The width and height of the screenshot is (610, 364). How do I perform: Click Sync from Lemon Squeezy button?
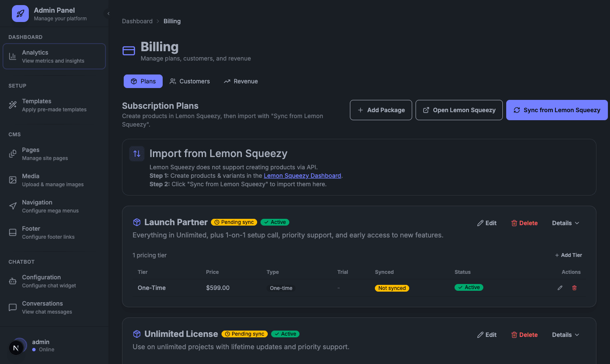[557, 110]
